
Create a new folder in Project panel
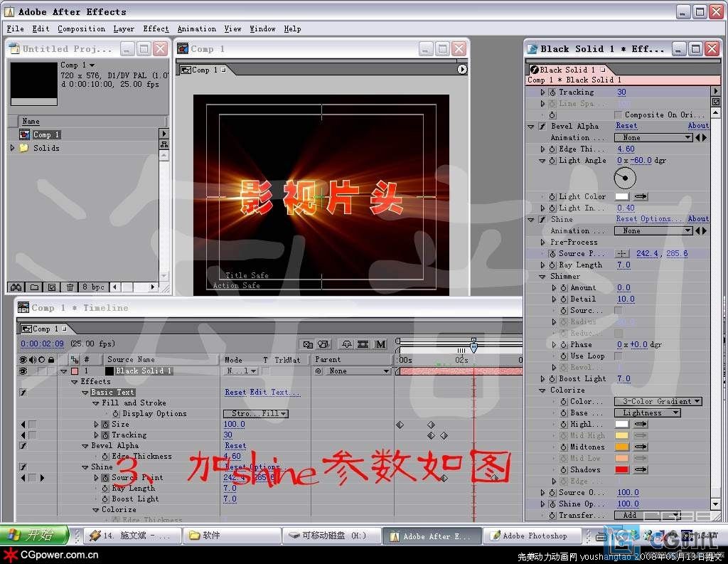(x=34, y=287)
